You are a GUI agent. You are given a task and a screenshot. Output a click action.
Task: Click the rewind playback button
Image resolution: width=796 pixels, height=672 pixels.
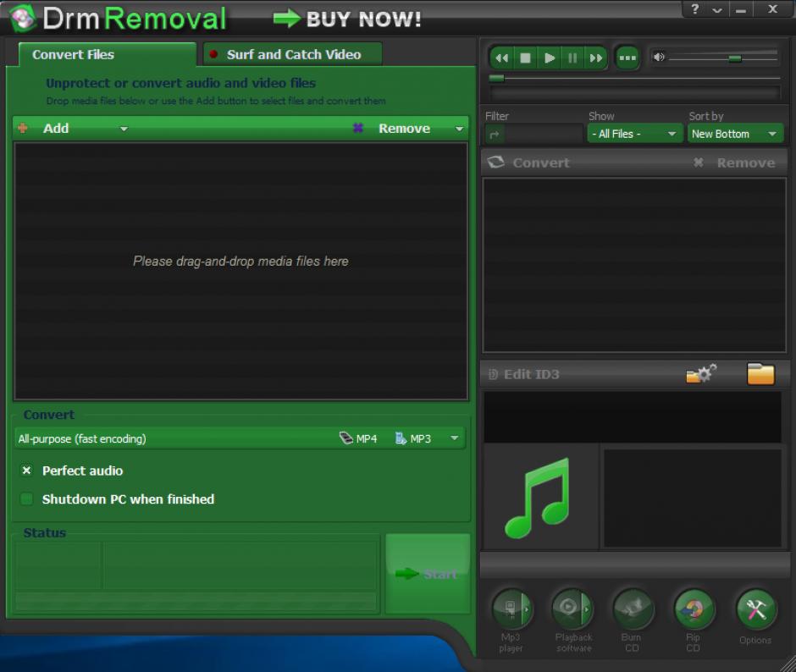502,58
